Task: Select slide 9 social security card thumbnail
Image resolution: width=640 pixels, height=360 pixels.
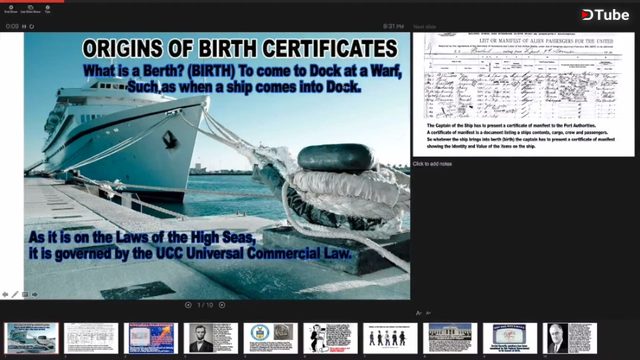Action: 510,338
